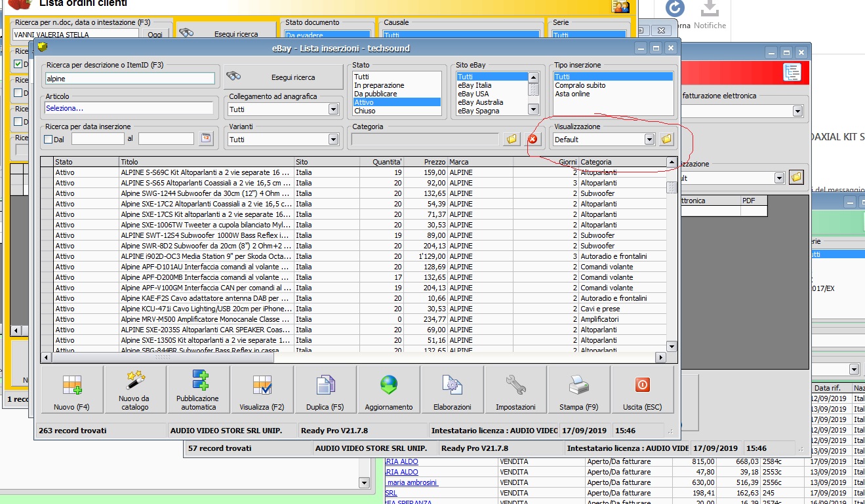The image size is (865, 504).
Task: Open Visualizzazione folder icon in eBay window
Action: point(666,139)
